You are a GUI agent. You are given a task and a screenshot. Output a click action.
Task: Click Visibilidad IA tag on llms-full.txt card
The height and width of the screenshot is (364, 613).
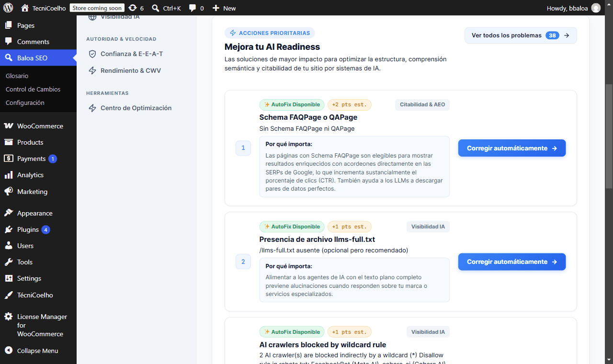428,227
